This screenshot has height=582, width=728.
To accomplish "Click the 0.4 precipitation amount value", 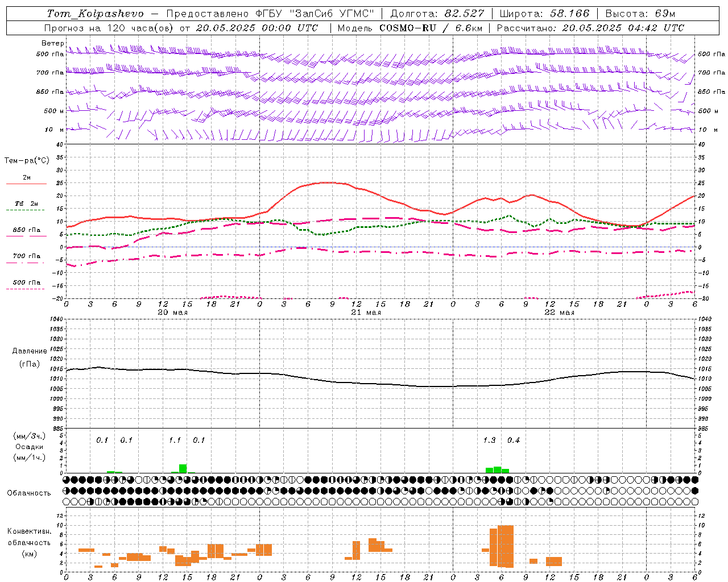I will coord(514,440).
